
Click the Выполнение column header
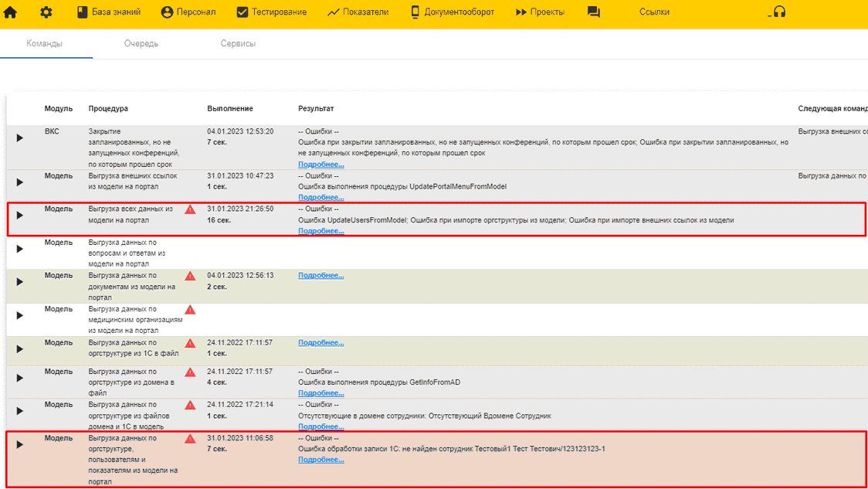coord(230,109)
